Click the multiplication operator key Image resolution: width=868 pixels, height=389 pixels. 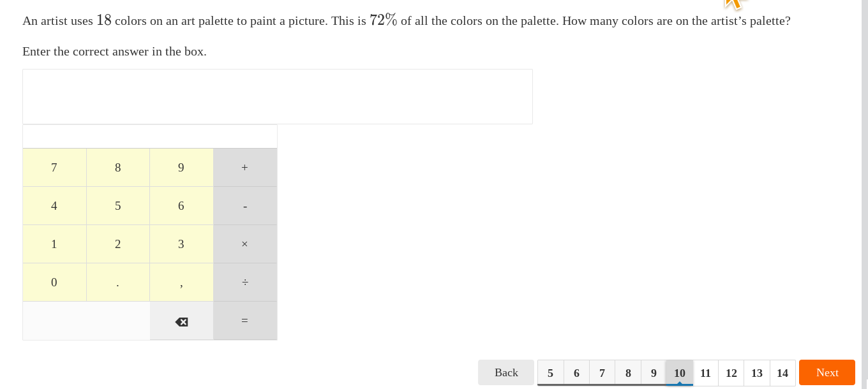coord(245,244)
